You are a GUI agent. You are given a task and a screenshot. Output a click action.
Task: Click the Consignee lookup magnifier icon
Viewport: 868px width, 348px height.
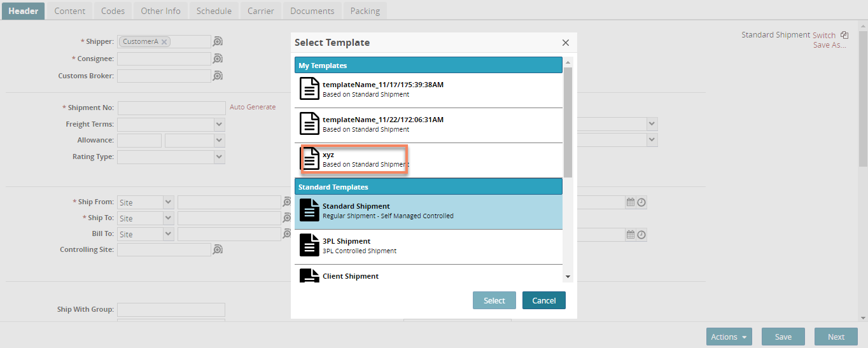pyautogui.click(x=218, y=59)
